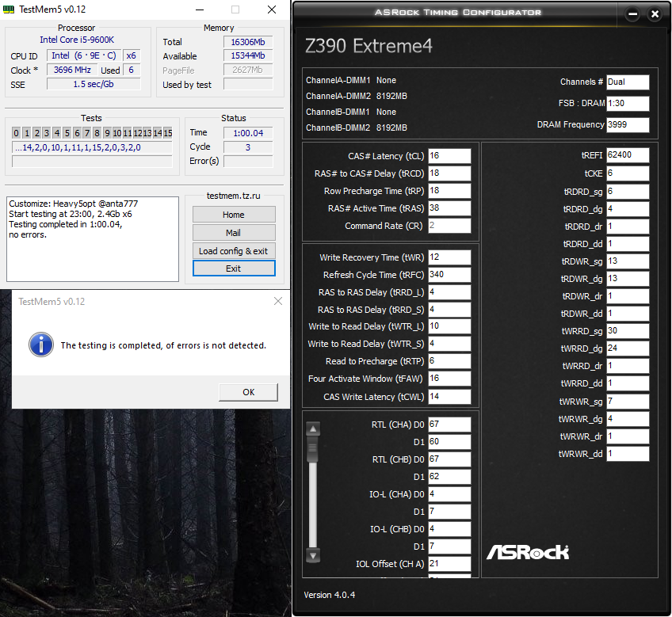Image resolution: width=672 pixels, height=617 pixels.
Task: Click the Clock value 3696 MHz
Action: [x=72, y=70]
